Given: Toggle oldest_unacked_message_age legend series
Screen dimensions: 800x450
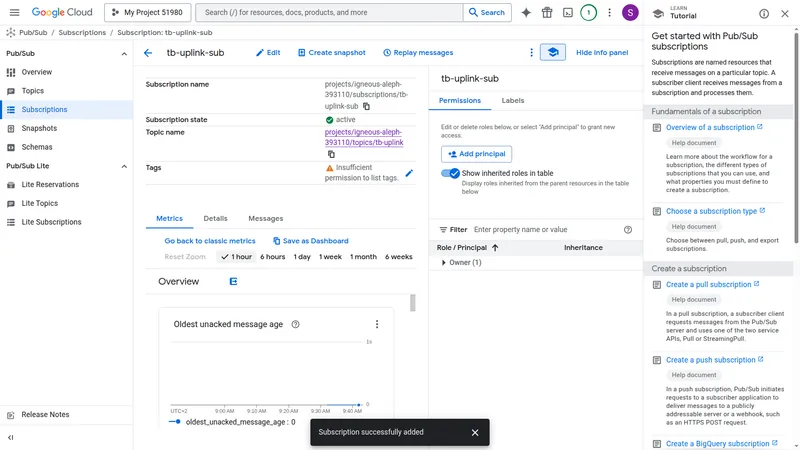Looking at the screenshot, I should coord(232,422).
